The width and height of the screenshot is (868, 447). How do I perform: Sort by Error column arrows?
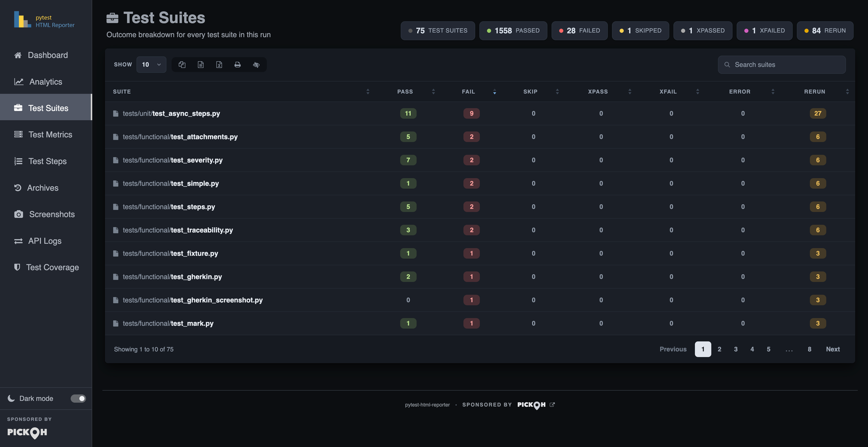[773, 92]
